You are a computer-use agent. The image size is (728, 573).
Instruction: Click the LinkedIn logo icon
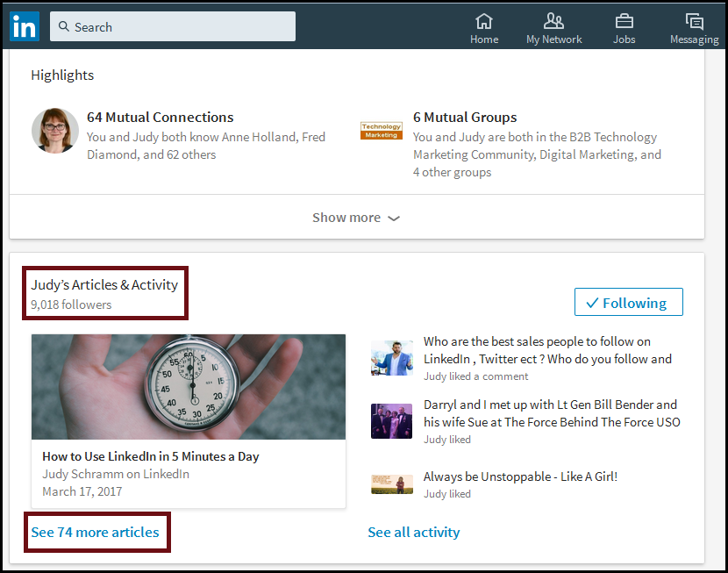coord(25,26)
